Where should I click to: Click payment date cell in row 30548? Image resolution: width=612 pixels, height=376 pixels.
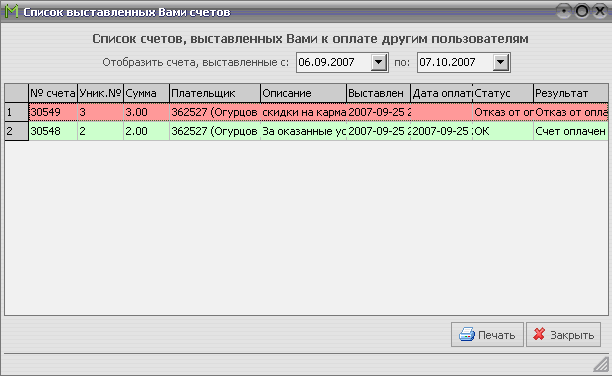(x=441, y=131)
